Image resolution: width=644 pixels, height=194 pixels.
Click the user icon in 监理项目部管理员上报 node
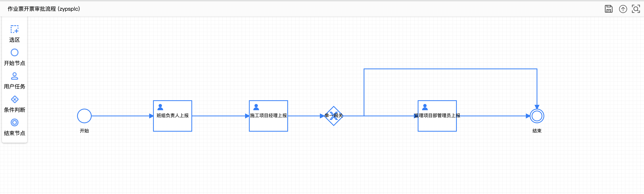tap(425, 107)
